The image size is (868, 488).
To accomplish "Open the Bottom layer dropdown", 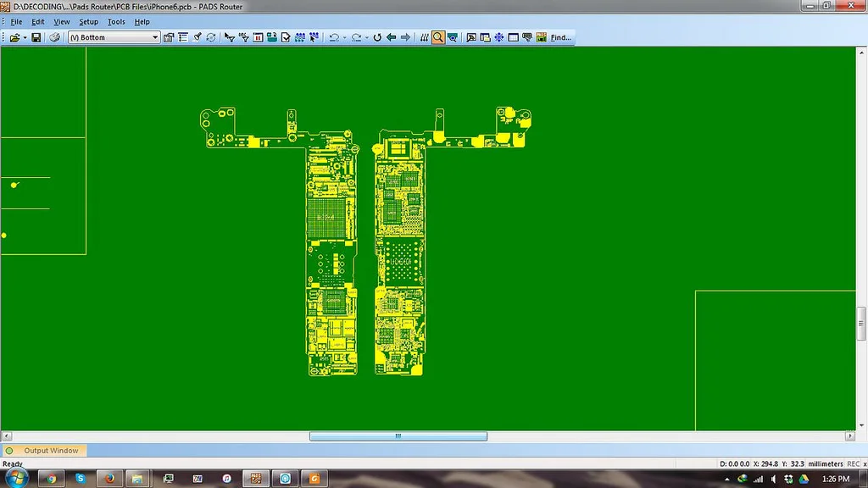I will [114, 37].
